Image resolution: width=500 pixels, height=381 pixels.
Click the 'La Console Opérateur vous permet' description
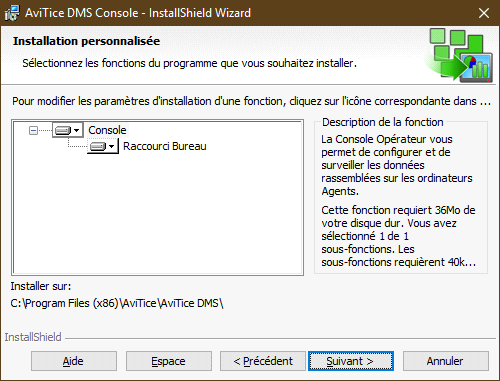[397, 165]
